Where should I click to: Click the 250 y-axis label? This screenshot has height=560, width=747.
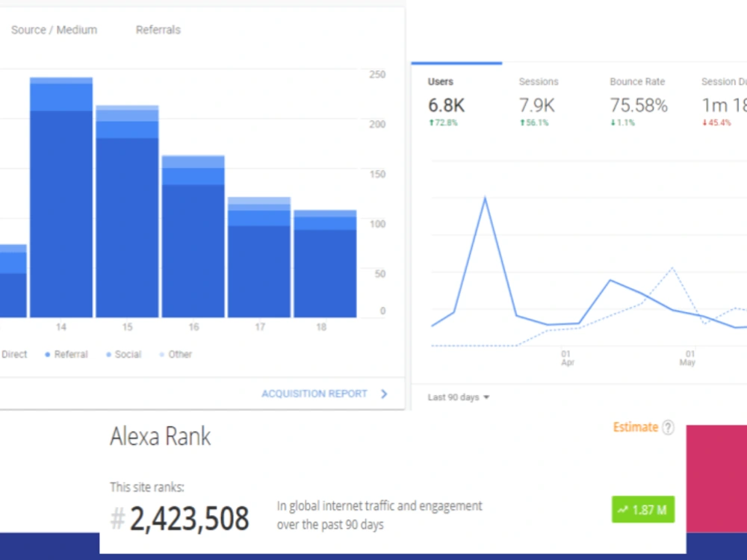[x=377, y=74]
